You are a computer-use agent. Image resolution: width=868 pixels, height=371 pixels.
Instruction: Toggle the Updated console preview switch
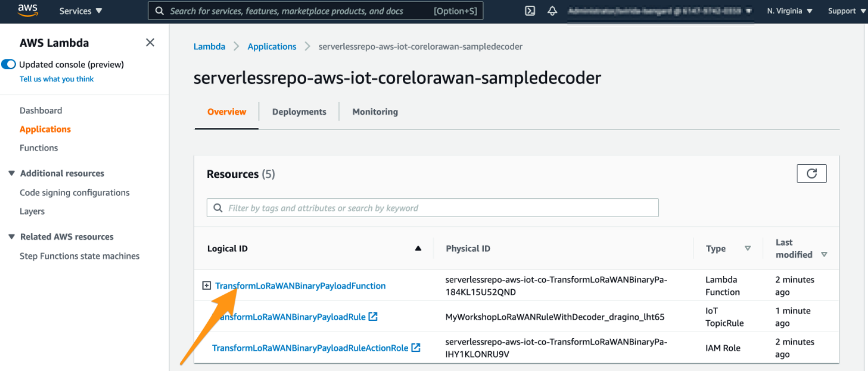click(x=8, y=64)
